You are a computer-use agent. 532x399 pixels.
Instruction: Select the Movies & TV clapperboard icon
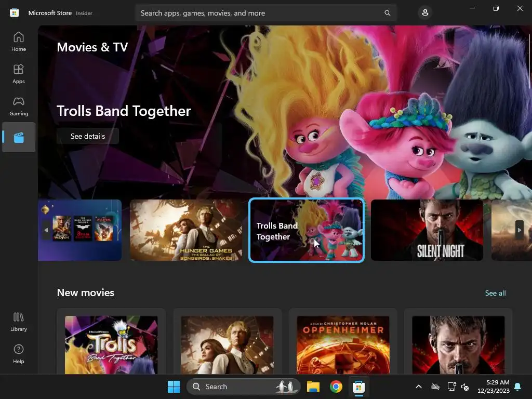[x=19, y=137]
